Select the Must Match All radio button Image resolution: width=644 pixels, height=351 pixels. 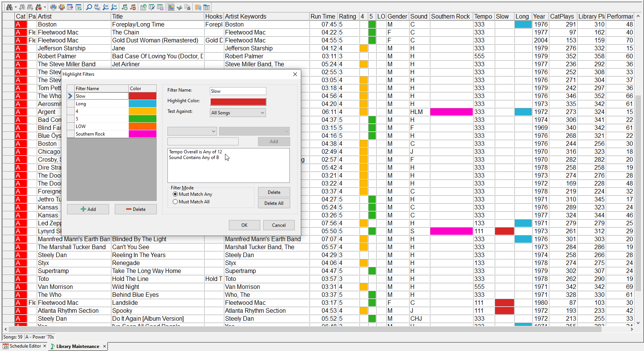175,202
